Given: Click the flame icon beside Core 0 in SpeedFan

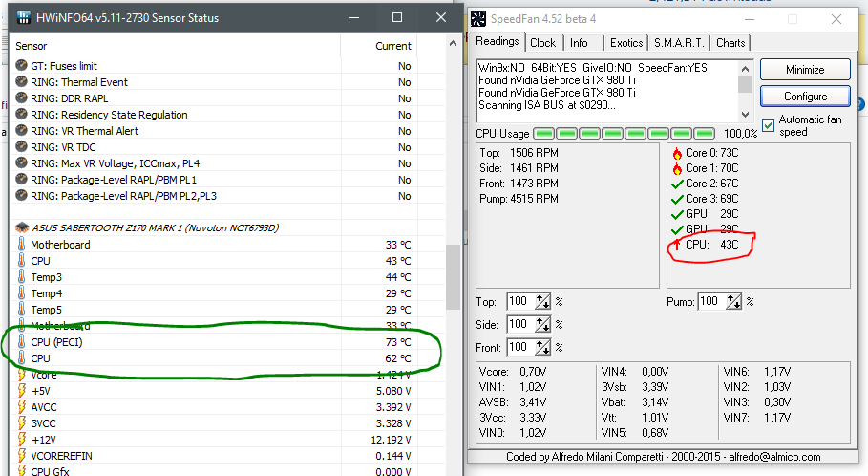Looking at the screenshot, I should pyautogui.click(x=676, y=153).
